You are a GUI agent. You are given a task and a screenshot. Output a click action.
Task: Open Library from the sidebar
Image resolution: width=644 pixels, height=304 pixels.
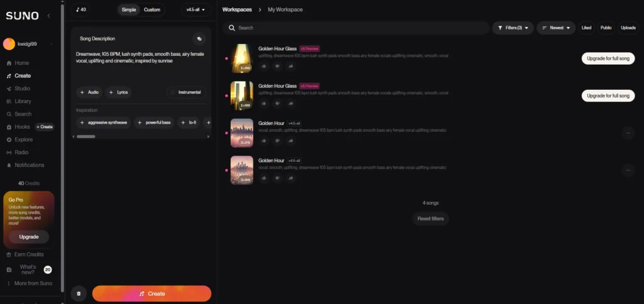click(19, 101)
